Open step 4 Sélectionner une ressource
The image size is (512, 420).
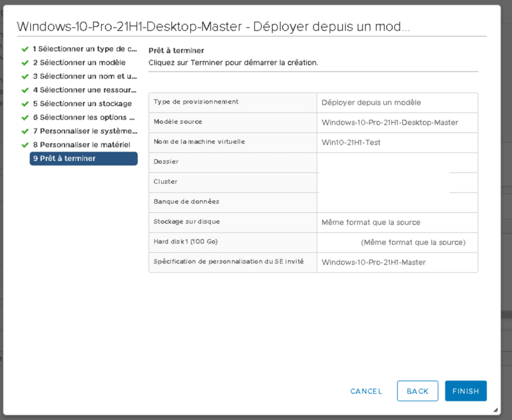coord(84,90)
